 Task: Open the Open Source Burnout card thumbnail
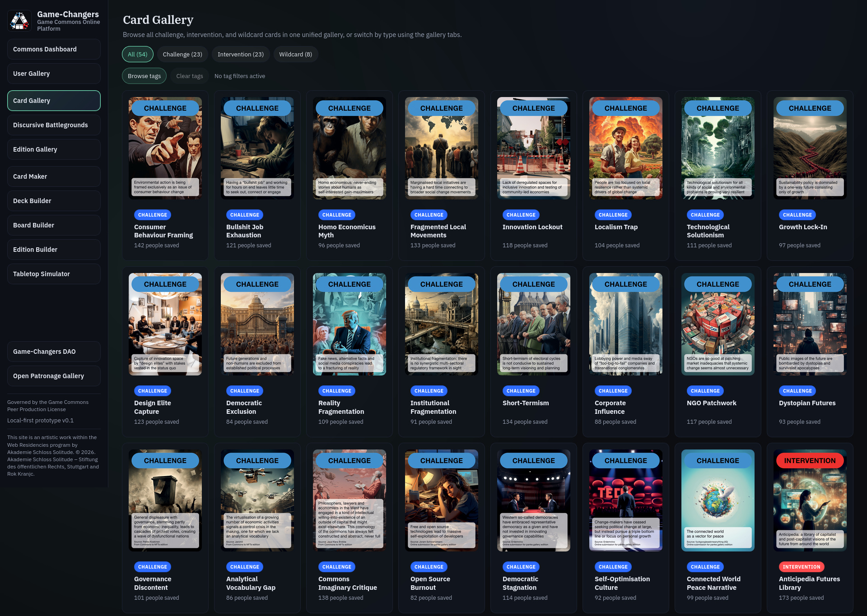[442, 500]
